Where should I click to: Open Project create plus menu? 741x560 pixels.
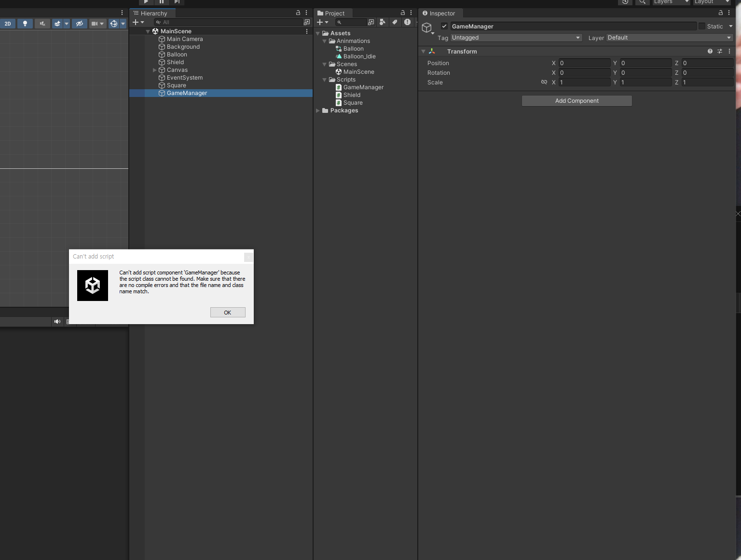click(x=323, y=23)
